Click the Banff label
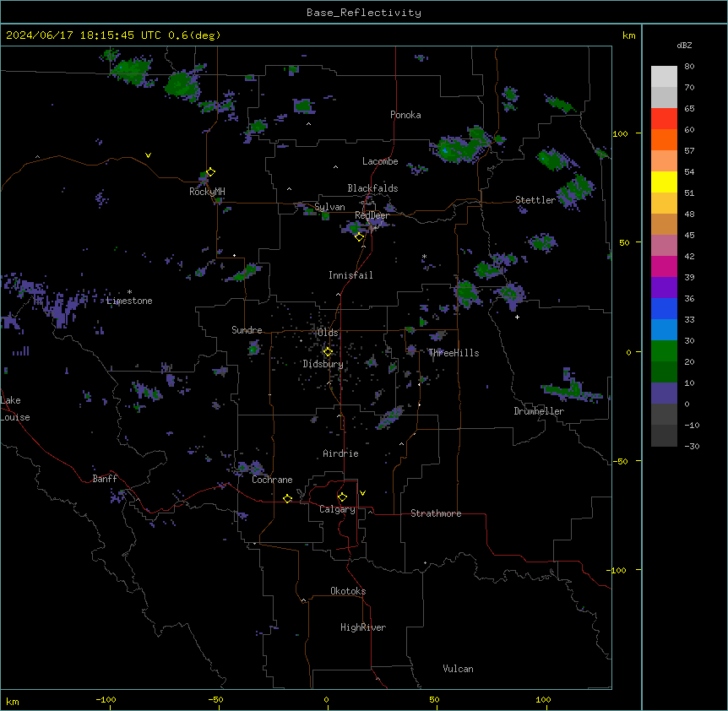Image resolution: width=728 pixels, height=711 pixels. pos(105,479)
